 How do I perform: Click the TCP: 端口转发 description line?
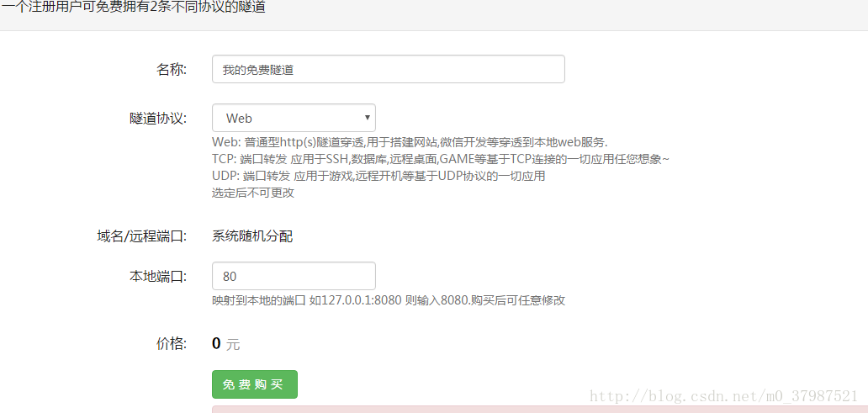click(441, 160)
